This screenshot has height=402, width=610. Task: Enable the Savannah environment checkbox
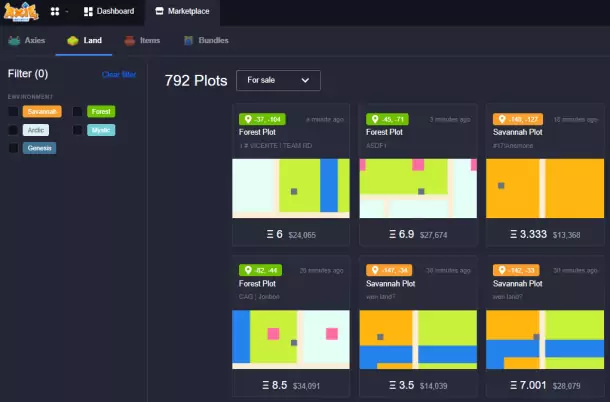pyautogui.click(x=13, y=111)
